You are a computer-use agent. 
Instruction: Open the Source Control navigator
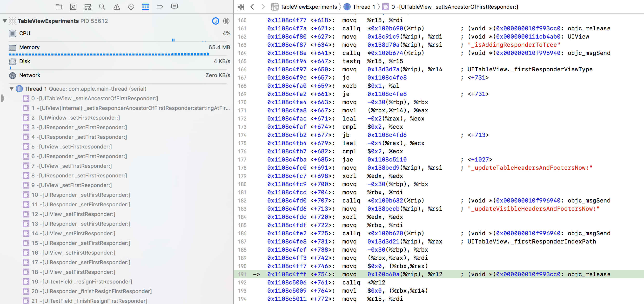click(73, 7)
